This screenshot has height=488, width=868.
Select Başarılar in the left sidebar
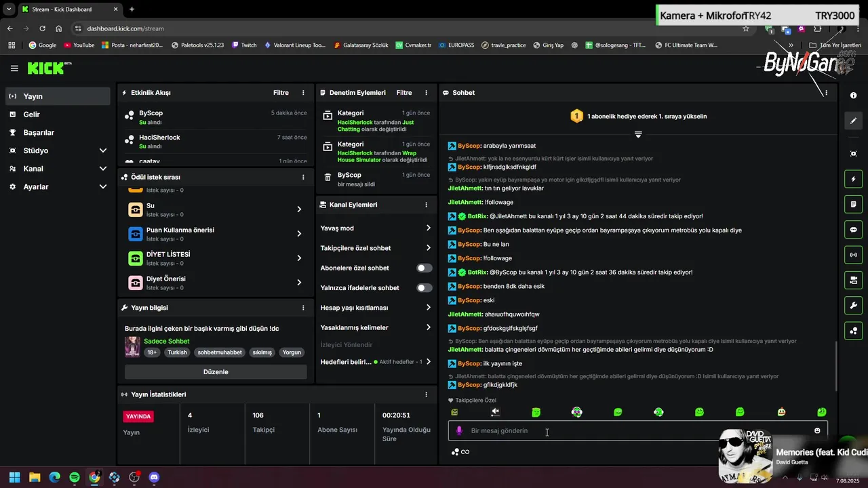(x=58, y=133)
